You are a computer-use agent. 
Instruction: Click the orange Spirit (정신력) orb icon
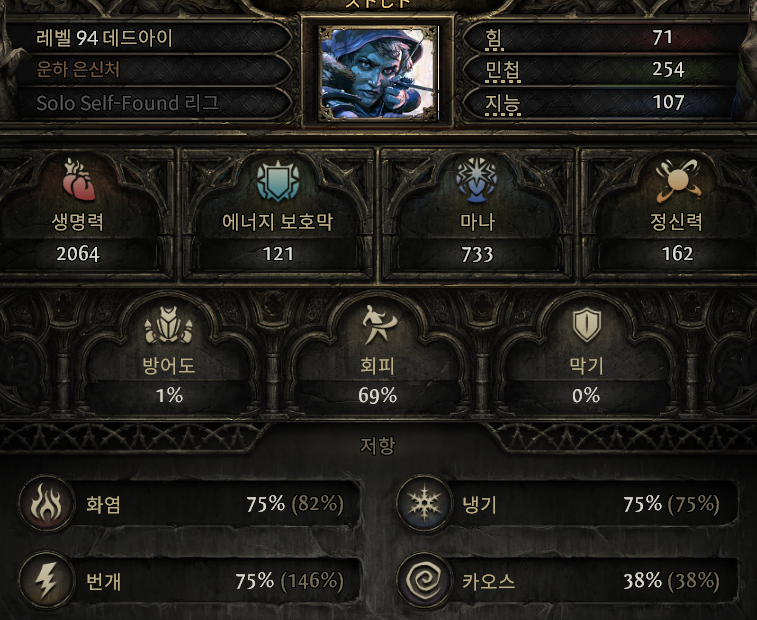(x=678, y=180)
